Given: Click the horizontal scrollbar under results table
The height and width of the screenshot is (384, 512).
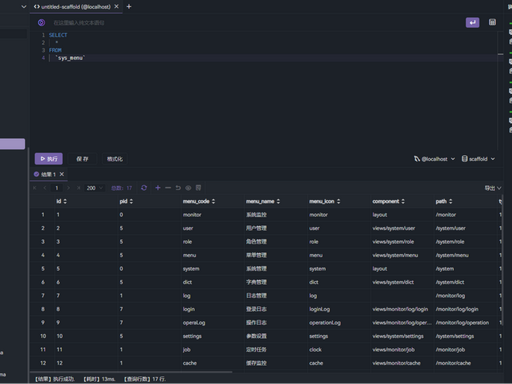Looking at the screenshot, I should coord(131,372).
